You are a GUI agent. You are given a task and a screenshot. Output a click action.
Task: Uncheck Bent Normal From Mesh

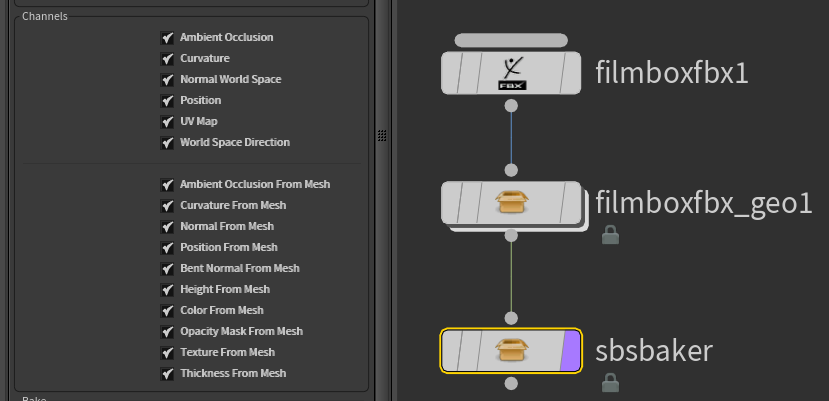(x=167, y=269)
